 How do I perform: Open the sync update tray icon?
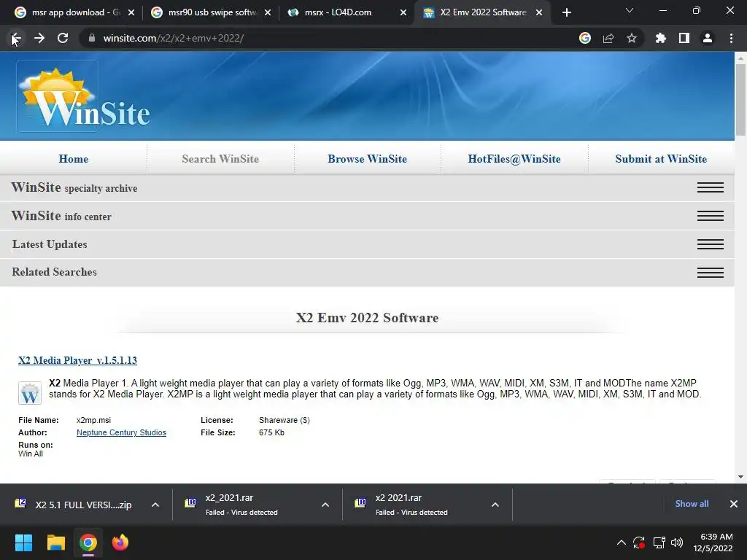coord(639,542)
